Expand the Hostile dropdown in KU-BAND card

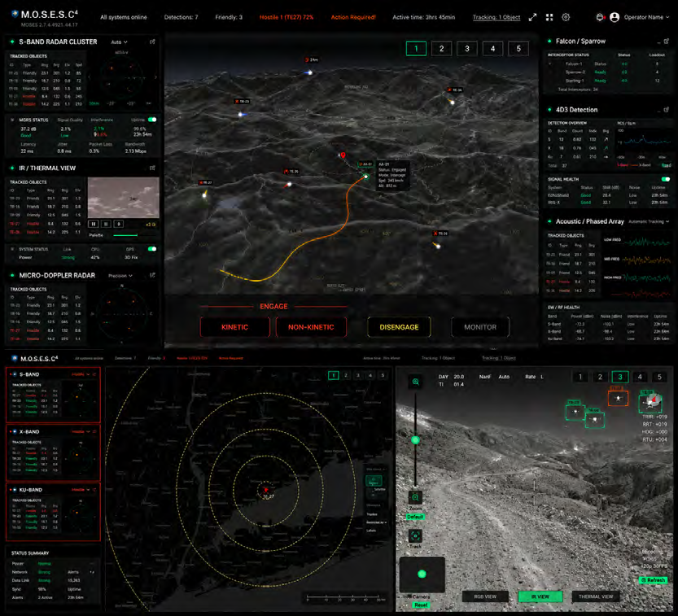[81, 490]
